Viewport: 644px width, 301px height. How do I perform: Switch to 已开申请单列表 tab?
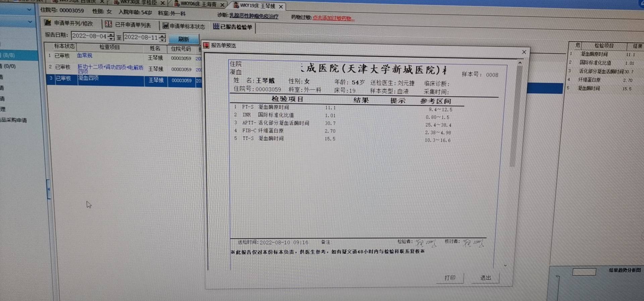click(x=128, y=24)
